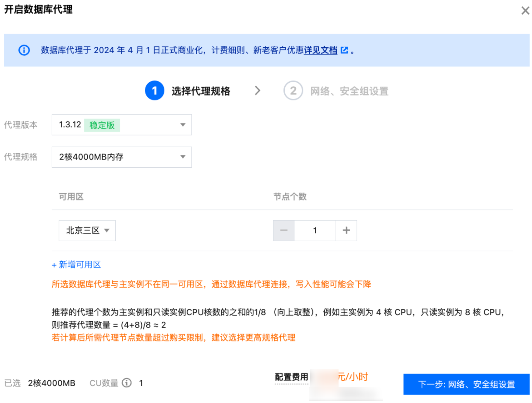Click 下一步: 网络、安全组设置 button

466,385
